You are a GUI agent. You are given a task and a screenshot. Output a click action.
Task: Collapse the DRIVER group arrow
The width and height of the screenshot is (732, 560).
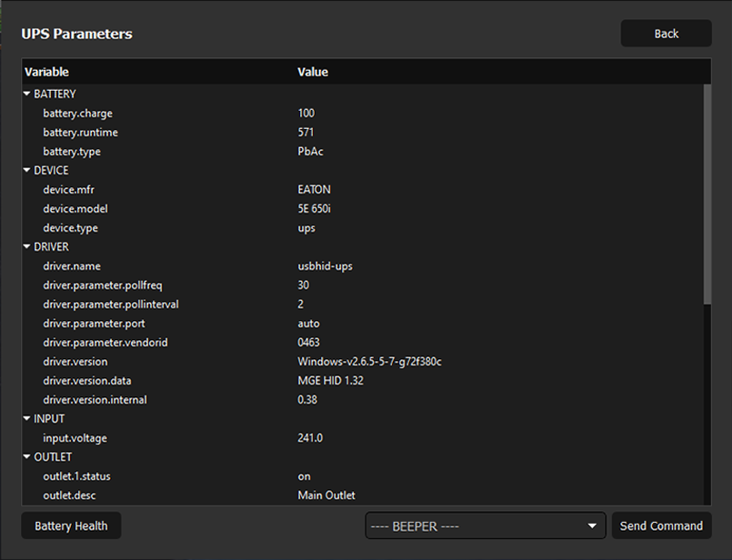click(x=27, y=246)
